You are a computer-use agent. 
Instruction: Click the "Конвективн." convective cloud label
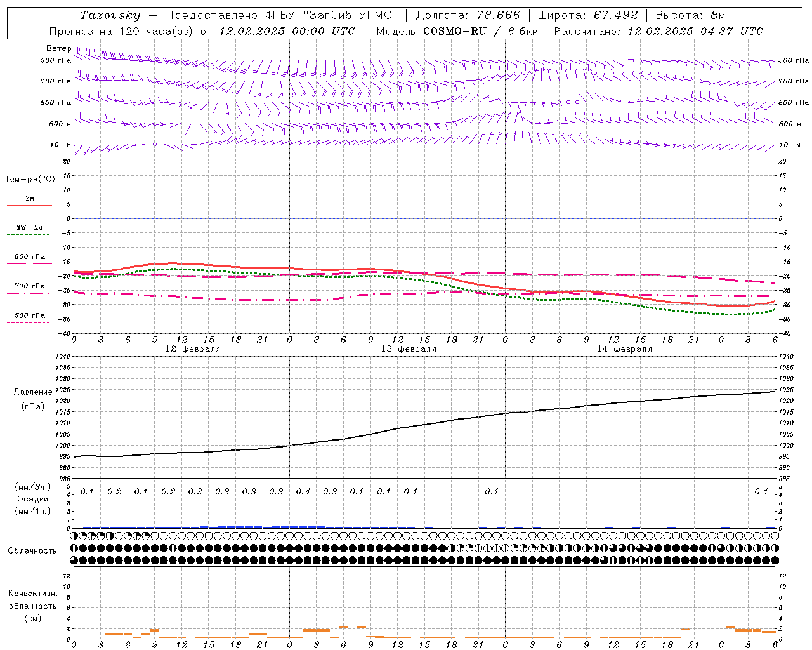(x=32, y=594)
